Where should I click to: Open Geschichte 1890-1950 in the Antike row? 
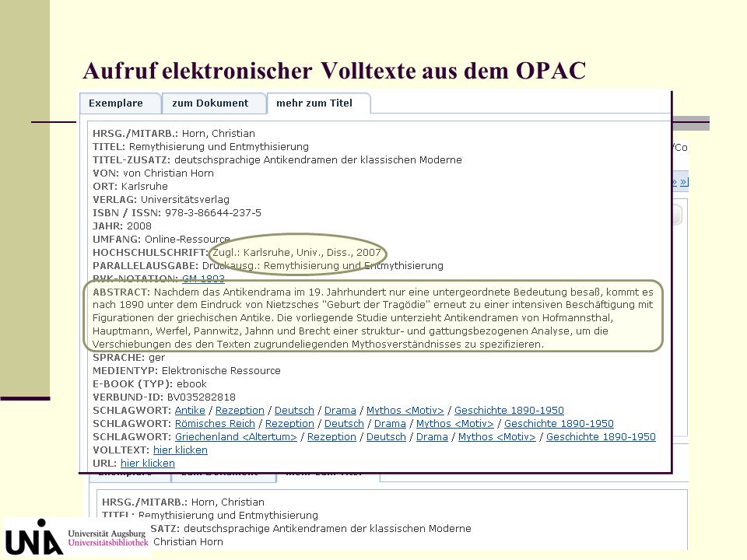pos(509,411)
